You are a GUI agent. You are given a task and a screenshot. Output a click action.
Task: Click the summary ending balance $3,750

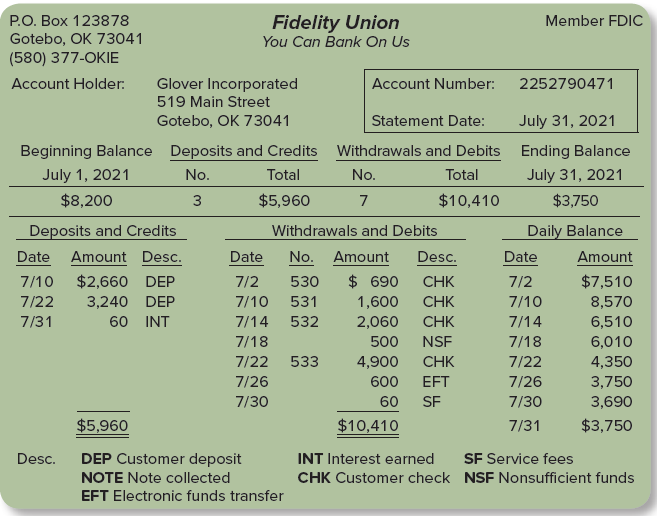pos(575,200)
